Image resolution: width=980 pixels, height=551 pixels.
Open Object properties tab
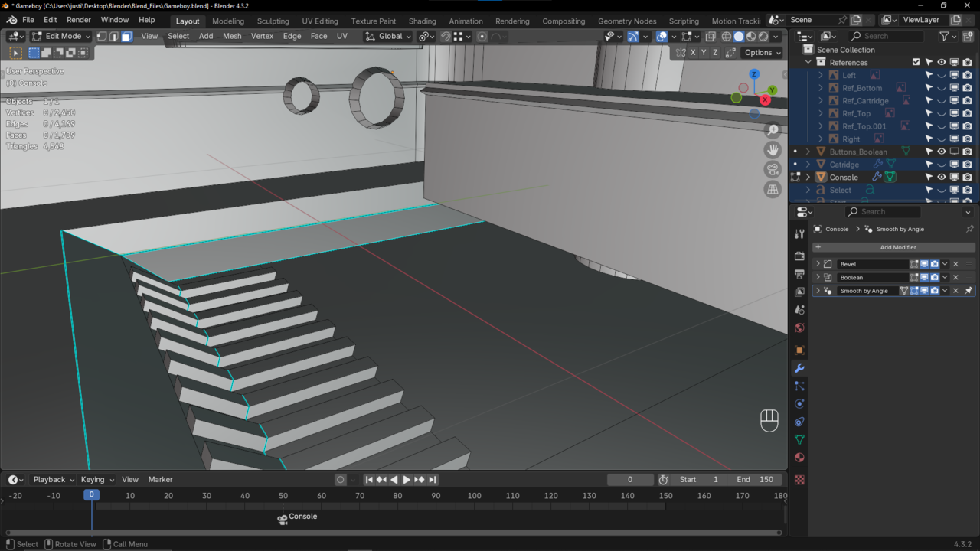click(799, 350)
